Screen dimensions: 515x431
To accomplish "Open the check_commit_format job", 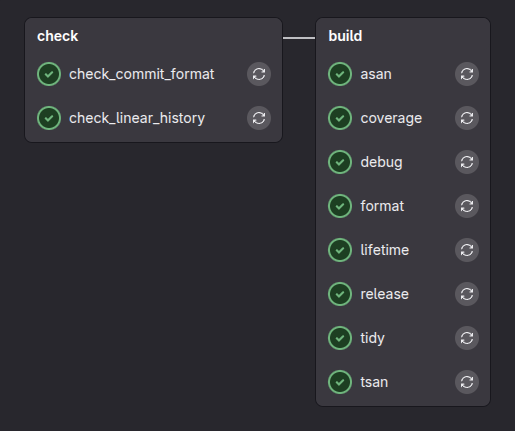I will tap(142, 74).
